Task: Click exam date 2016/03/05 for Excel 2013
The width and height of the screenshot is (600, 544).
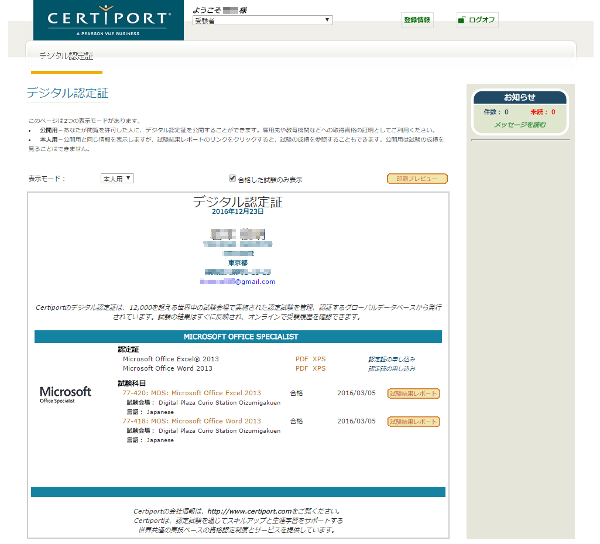Action: click(x=356, y=393)
